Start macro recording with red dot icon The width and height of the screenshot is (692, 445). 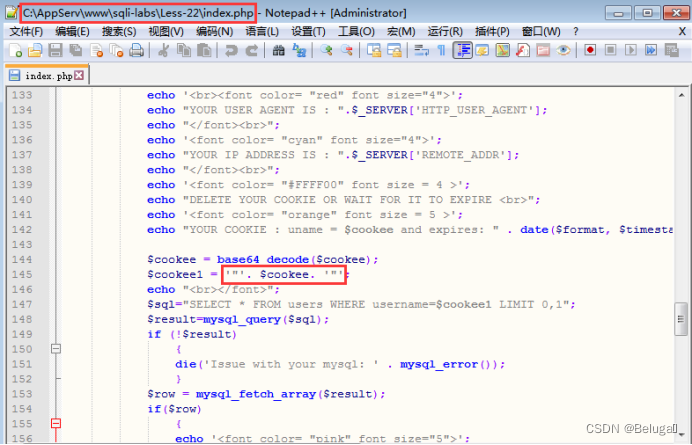tap(591, 50)
